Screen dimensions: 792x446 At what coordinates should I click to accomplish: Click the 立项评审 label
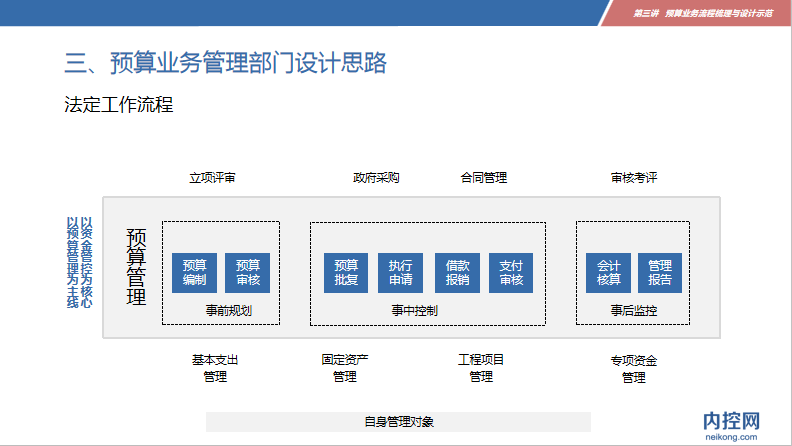[x=213, y=178]
